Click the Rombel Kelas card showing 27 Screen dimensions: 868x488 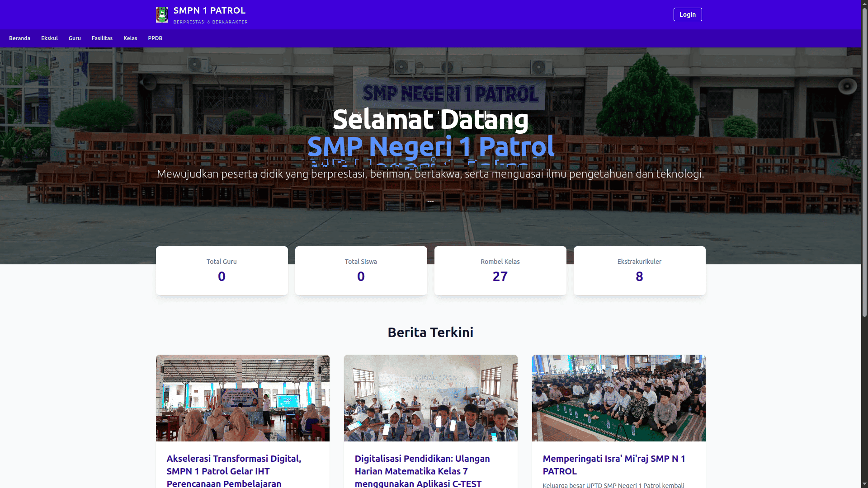(x=500, y=271)
